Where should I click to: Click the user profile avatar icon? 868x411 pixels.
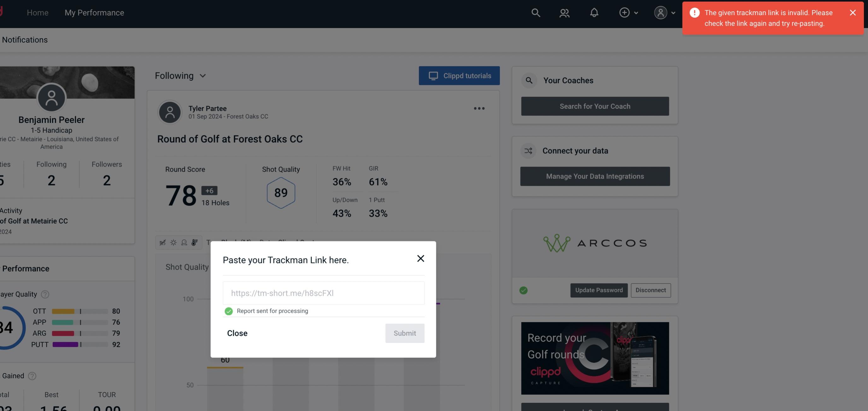click(660, 12)
